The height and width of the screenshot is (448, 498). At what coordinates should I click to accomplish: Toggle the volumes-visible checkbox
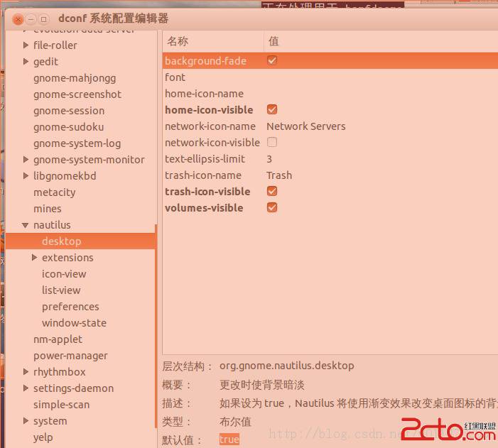[x=272, y=207]
